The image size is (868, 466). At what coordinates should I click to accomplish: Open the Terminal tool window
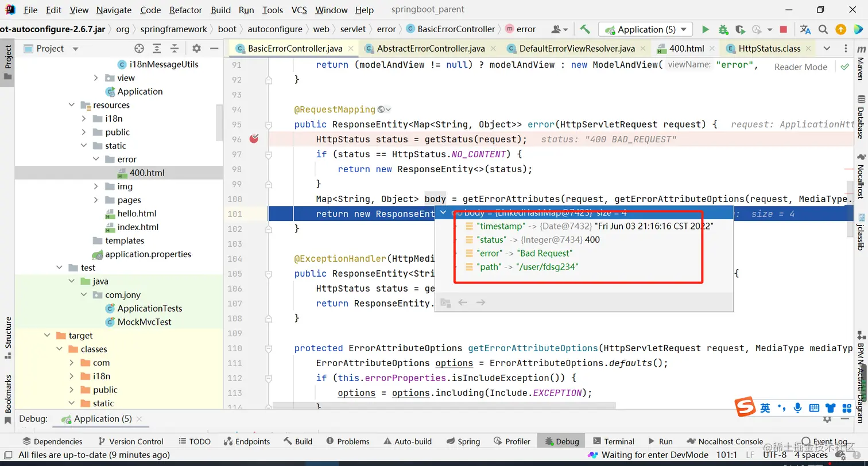point(614,441)
